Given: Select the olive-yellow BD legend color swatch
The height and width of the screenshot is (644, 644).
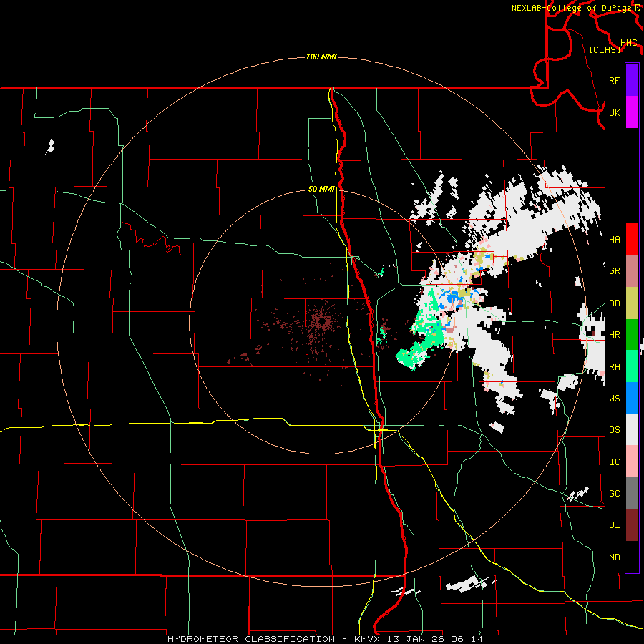Looking at the screenshot, I should 632,303.
